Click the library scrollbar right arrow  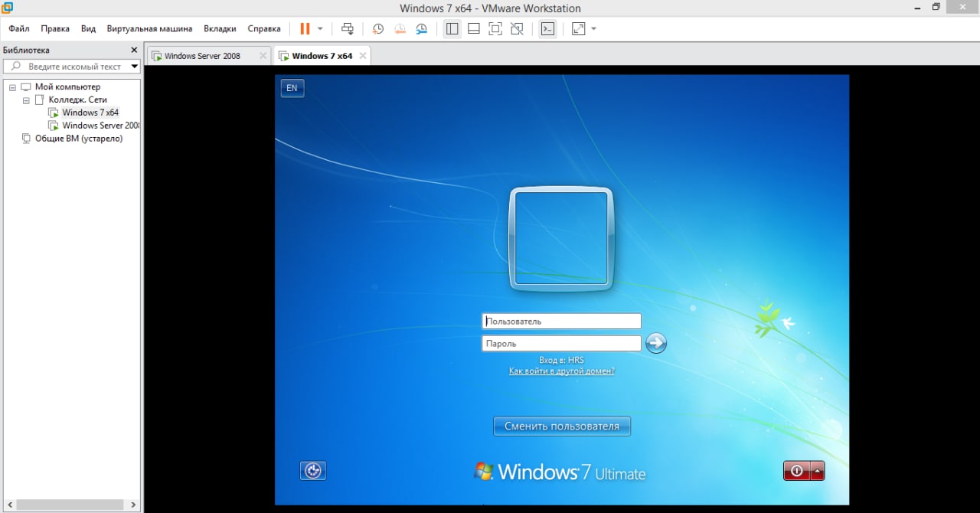(134, 505)
